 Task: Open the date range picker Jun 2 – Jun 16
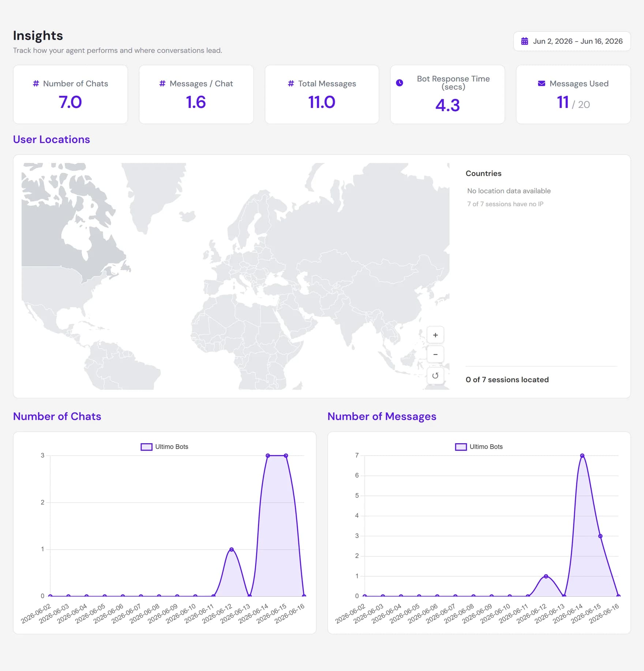[572, 41]
